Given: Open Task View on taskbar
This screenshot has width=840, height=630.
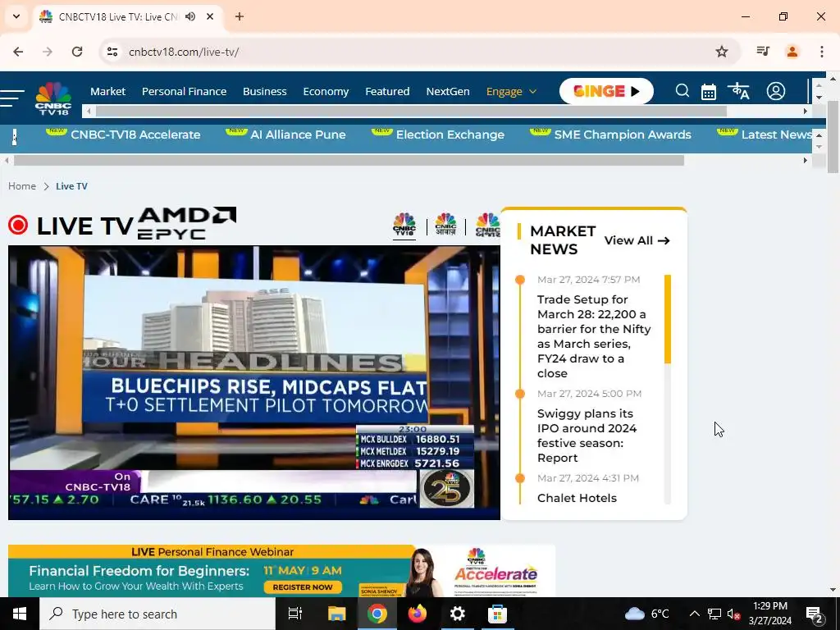Looking at the screenshot, I should 295,614.
